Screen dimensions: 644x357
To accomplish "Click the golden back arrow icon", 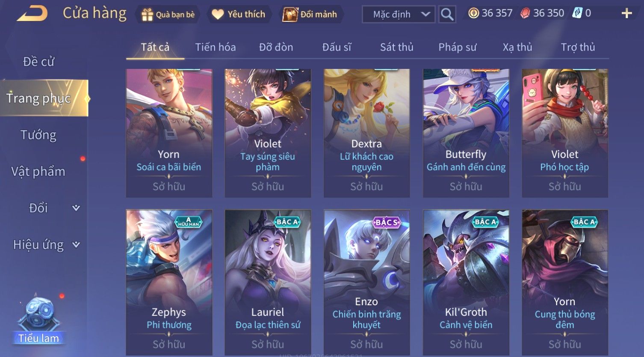I will pyautogui.click(x=32, y=14).
